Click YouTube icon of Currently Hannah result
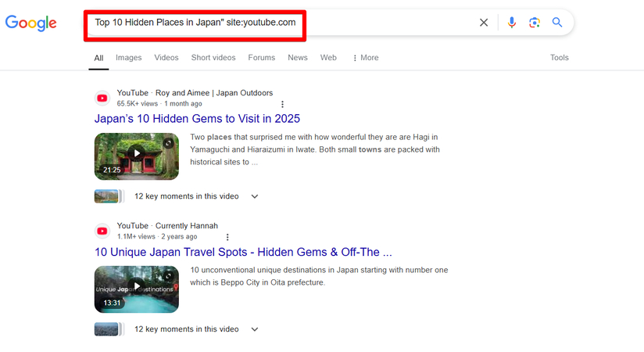Screen dimensions: 644x352 coord(102,231)
